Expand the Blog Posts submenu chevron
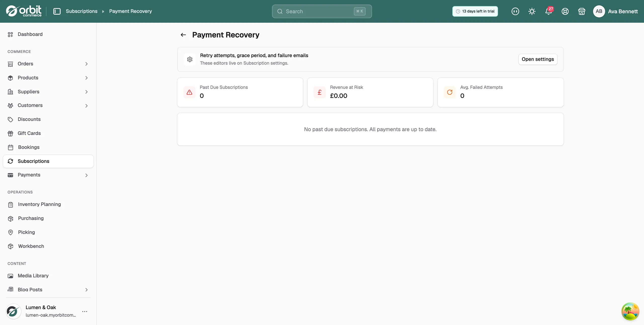This screenshot has width=644, height=325. [86, 290]
